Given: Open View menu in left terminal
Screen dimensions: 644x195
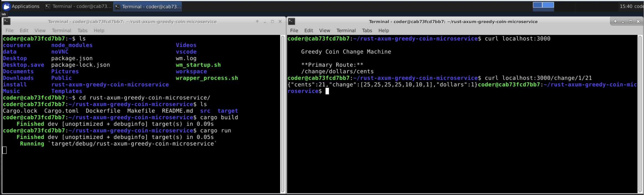Looking at the screenshot, I should [40, 30].
